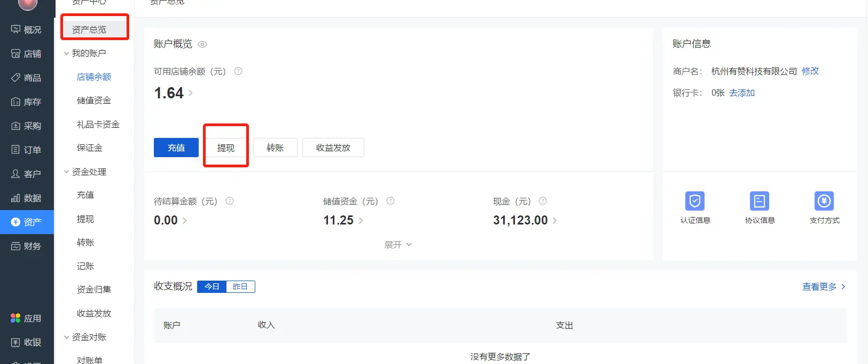Open the 协议信息 document icon

[x=759, y=202]
